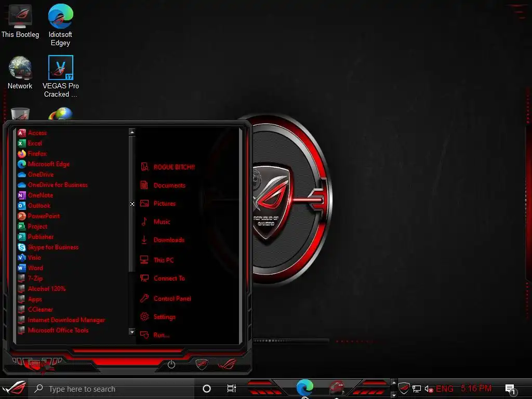Click the power button in start menu
Screen dimensions: 532x399
pos(171,364)
